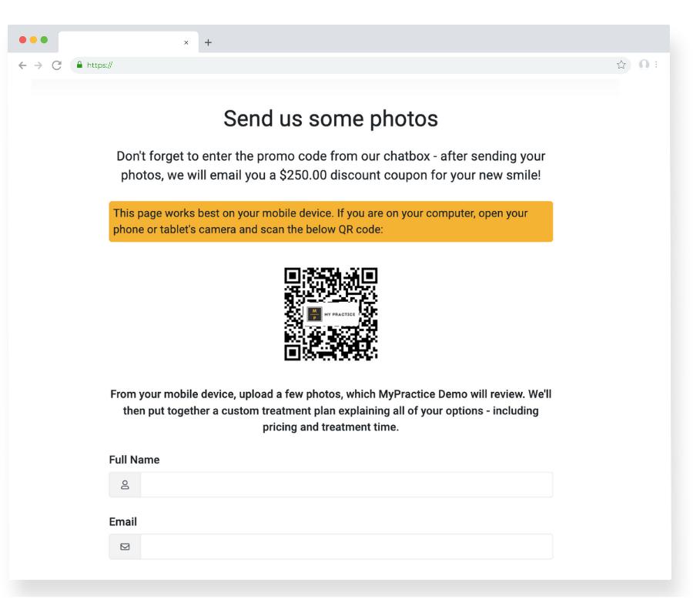Click the https address bar

[x=350, y=65]
